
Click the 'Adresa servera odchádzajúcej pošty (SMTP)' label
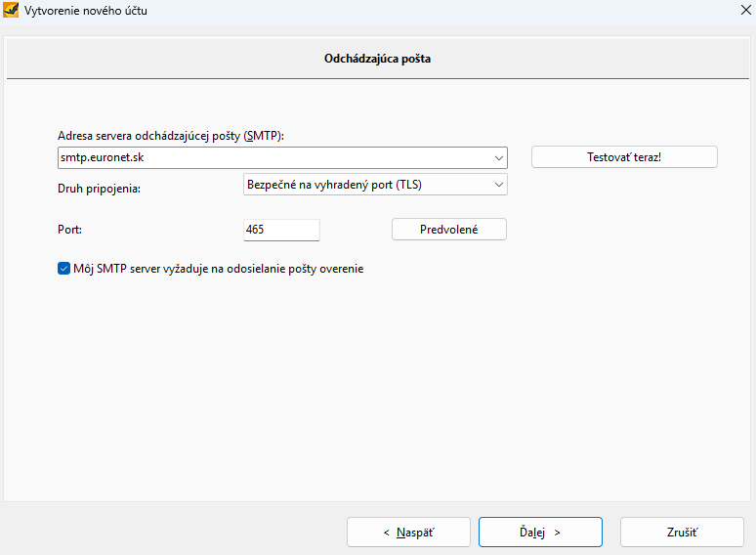(x=171, y=136)
